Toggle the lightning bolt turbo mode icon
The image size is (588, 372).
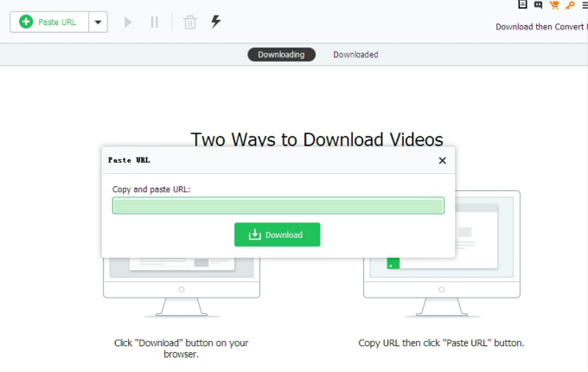click(x=215, y=22)
